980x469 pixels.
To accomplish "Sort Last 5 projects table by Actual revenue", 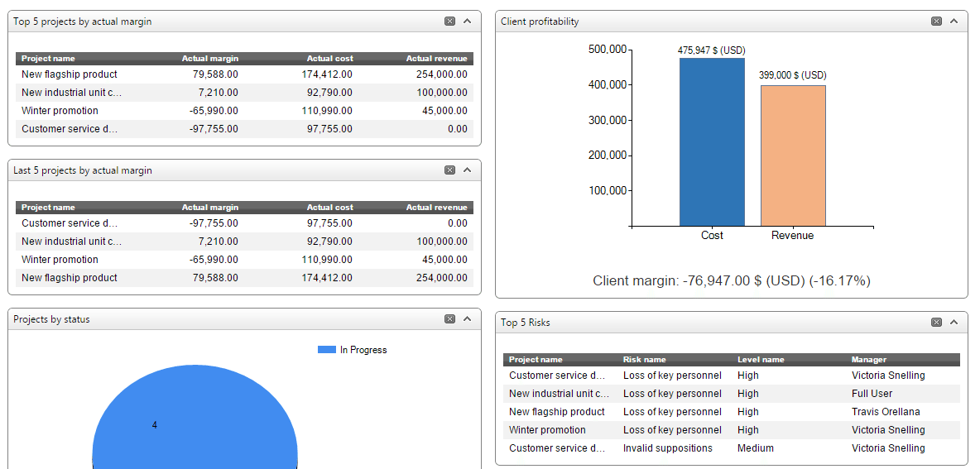I will point(437,208).
